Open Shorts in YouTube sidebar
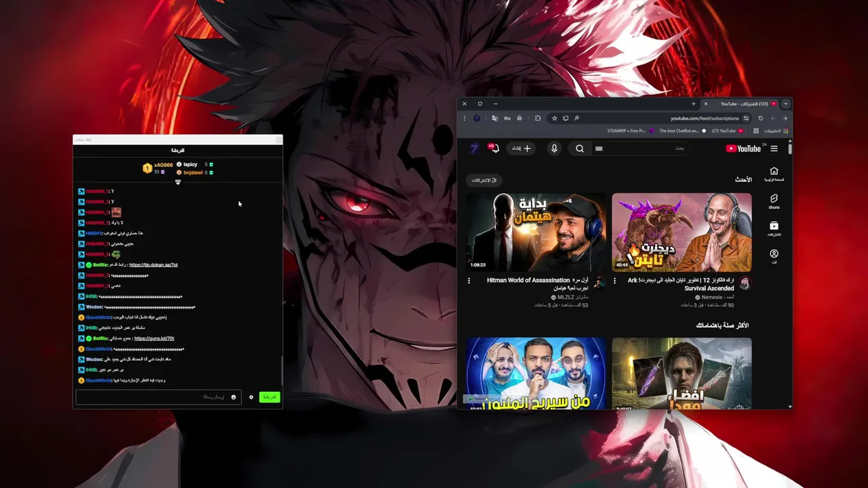868x488 pixels. coord(774,201)
